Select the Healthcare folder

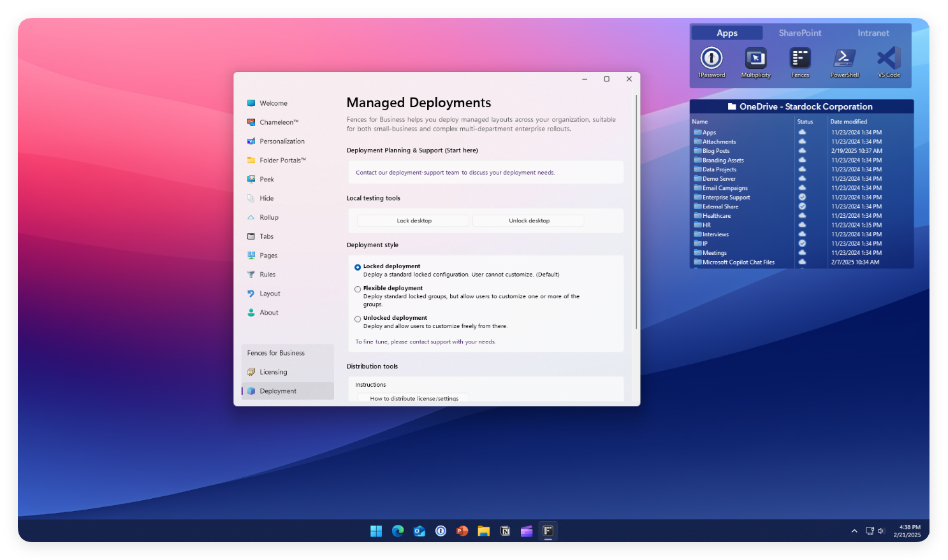712,216
